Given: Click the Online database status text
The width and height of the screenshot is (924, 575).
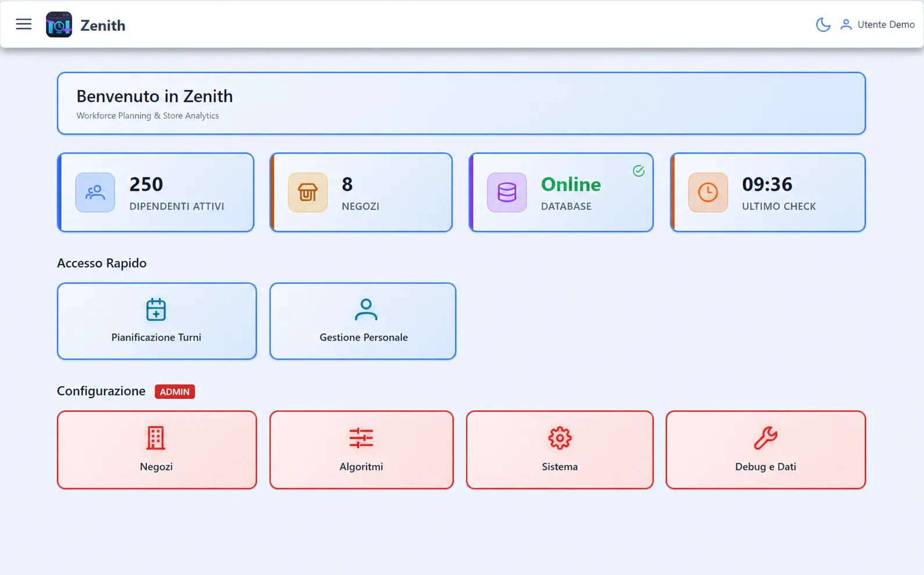Looking at the screenshot, I should point(571,184).
